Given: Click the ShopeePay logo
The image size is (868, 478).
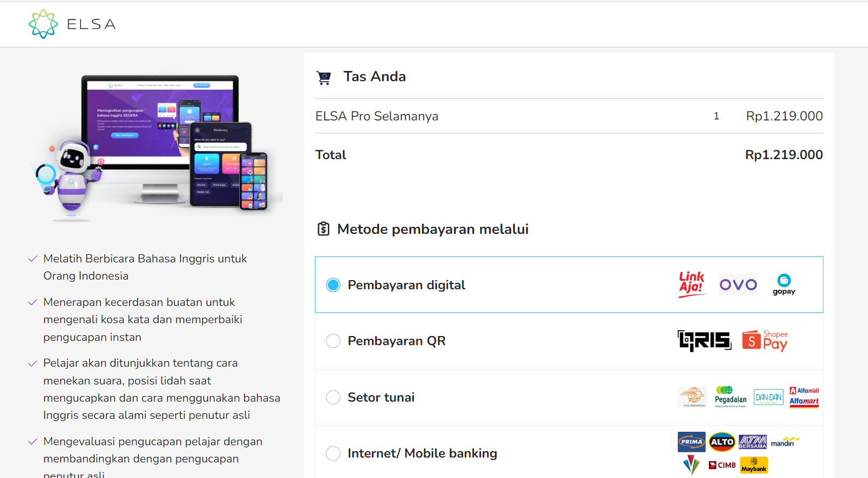Looking at the screenshot, I should click(765, 341).
